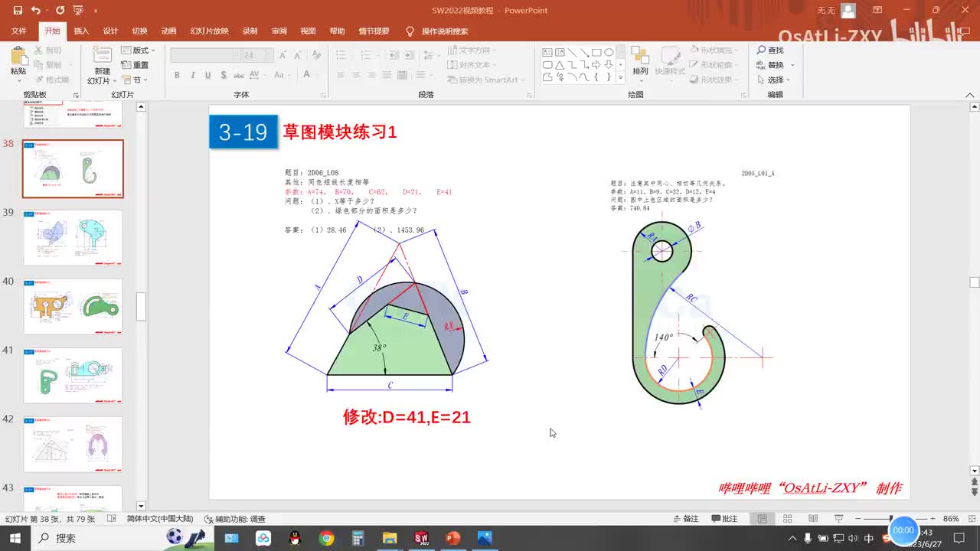Click Find (查找) in Editing group
This screenshot has width=980, height=551.
(770, 51)
